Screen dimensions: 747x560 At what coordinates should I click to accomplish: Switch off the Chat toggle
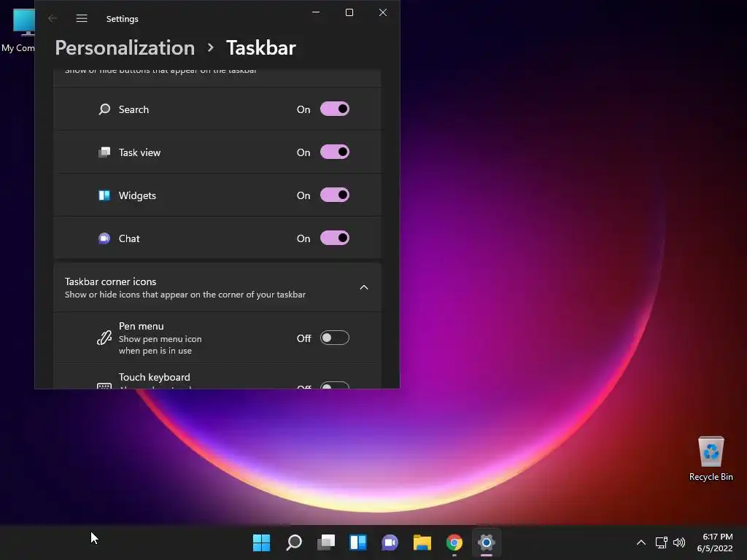(x=334, y=238)
